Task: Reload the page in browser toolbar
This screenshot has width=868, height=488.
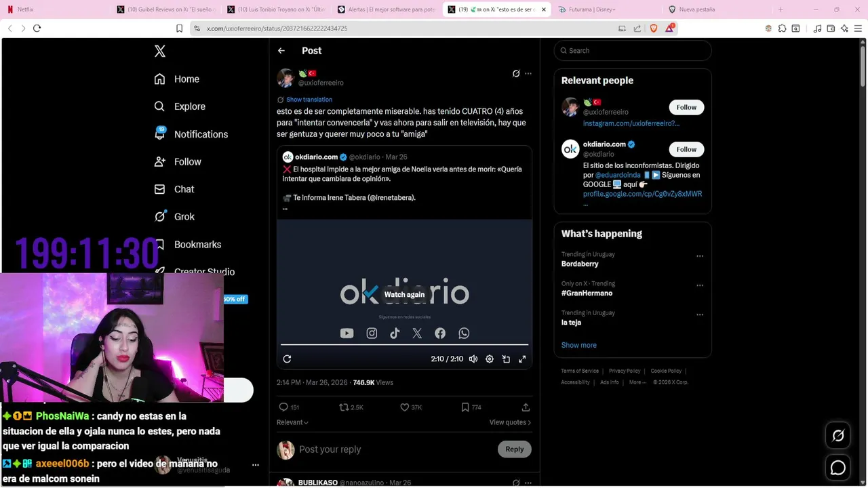Action: pos(37,28)
